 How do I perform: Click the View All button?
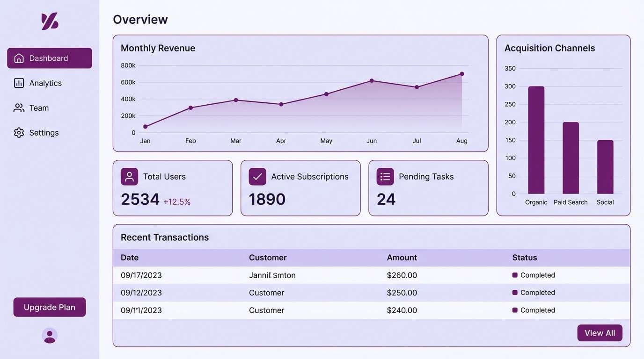600,333
